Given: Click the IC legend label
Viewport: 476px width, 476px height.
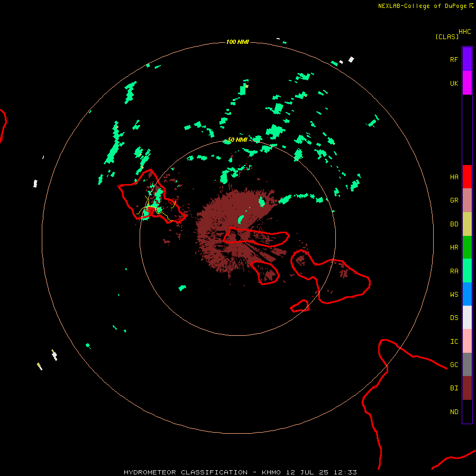Looking at the screenshot, I should 454,341.
